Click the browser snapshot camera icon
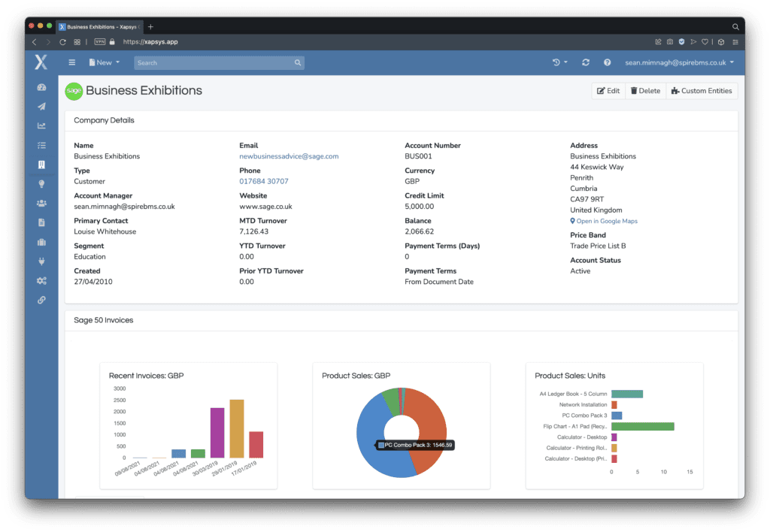 [670, 42]
